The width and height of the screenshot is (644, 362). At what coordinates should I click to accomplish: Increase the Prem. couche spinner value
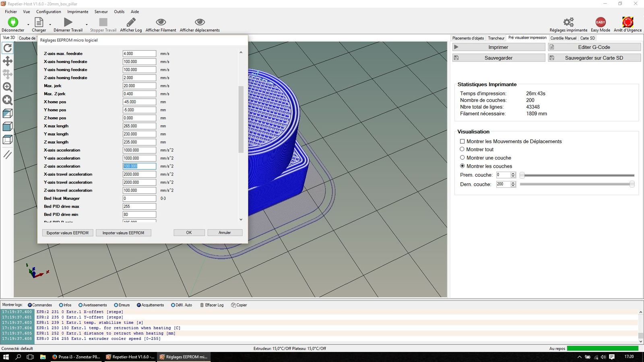coord(513,173)
